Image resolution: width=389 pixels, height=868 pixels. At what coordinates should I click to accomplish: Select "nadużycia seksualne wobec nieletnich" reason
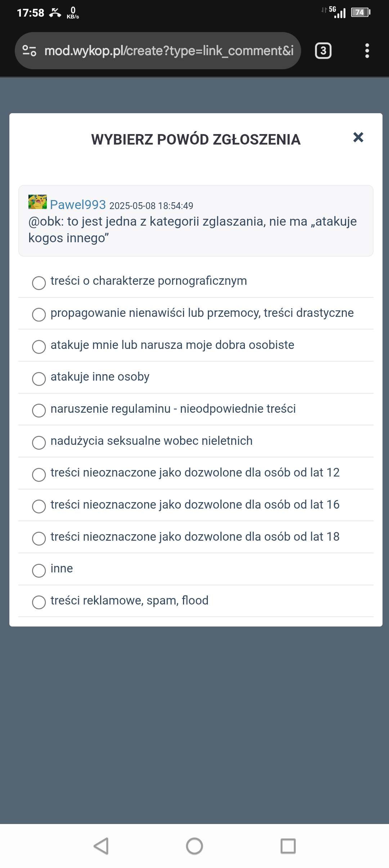coord(39,442)
